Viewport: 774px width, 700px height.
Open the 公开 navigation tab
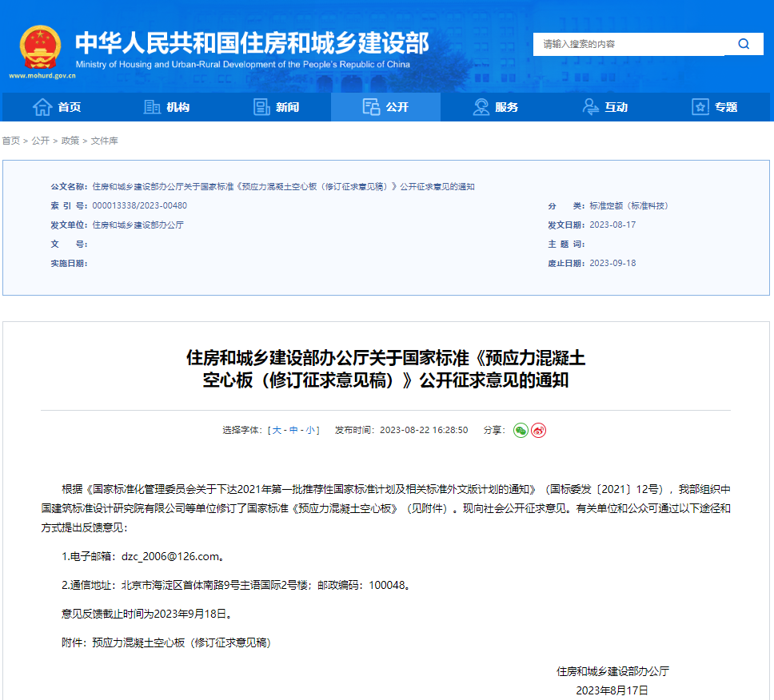385,107
